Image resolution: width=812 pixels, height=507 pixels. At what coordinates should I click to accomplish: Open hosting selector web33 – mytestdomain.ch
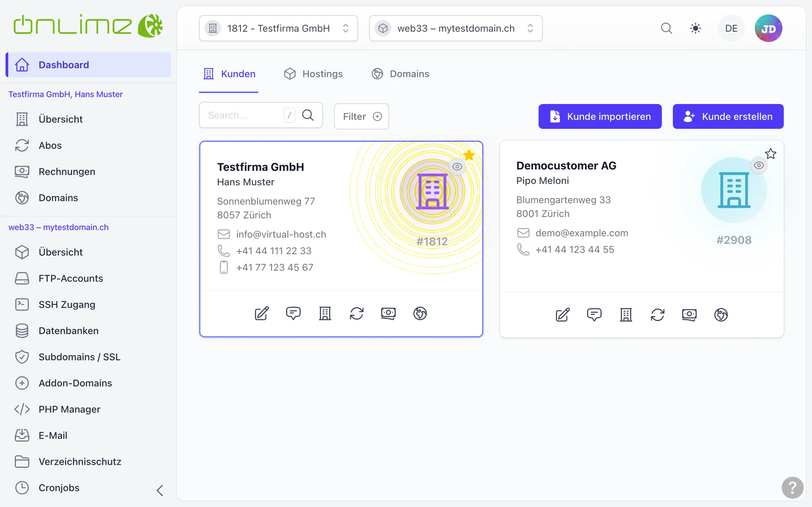tap(456, 28)
